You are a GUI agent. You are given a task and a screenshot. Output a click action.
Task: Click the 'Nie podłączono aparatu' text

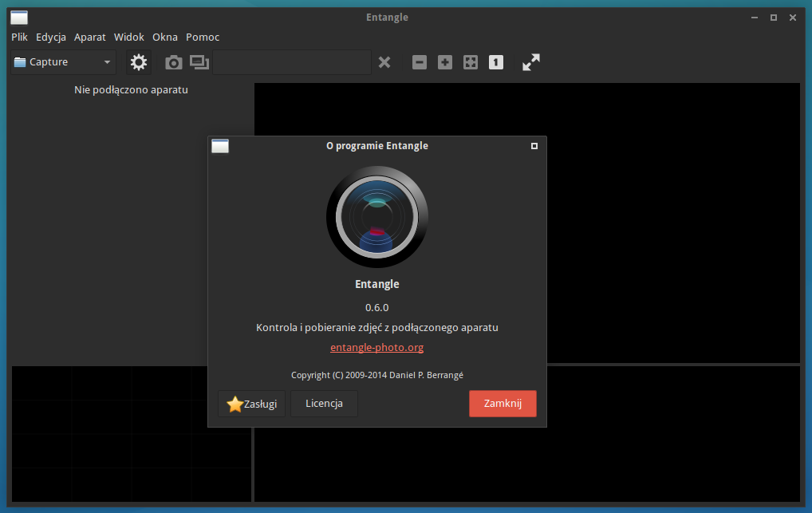tap(131, 89)
